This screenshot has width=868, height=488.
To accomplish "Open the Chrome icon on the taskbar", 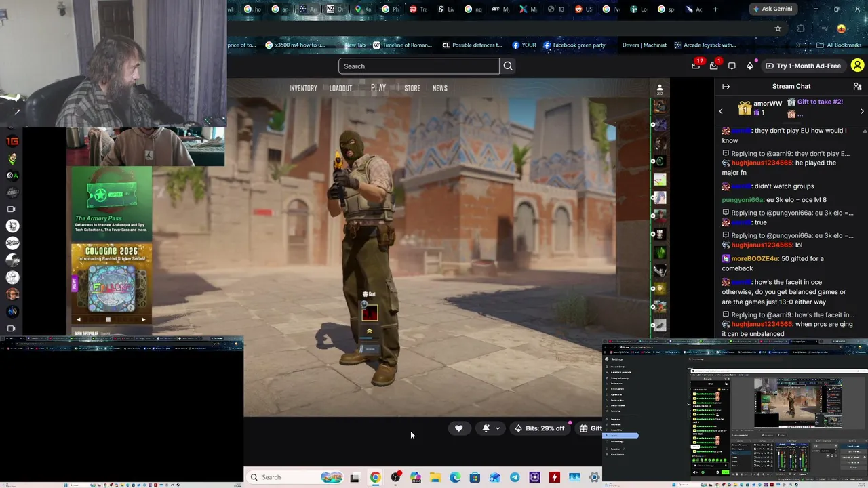I will tap(375, 477).
